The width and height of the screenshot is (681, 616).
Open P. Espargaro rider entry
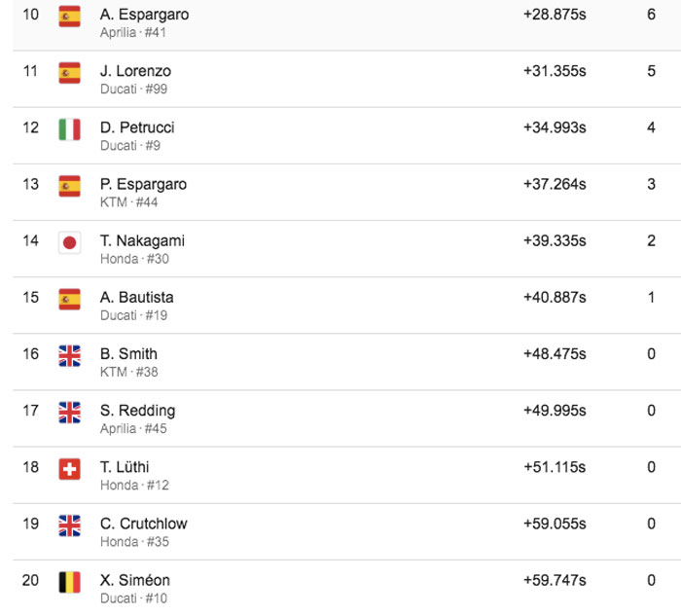pyautogui.click(x=143, y=184)
